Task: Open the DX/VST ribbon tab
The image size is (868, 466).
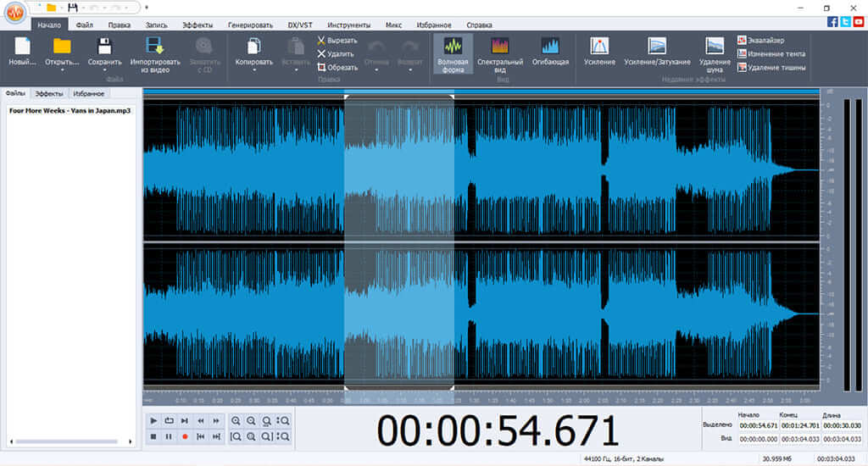Action: click(x=300, y=25)
